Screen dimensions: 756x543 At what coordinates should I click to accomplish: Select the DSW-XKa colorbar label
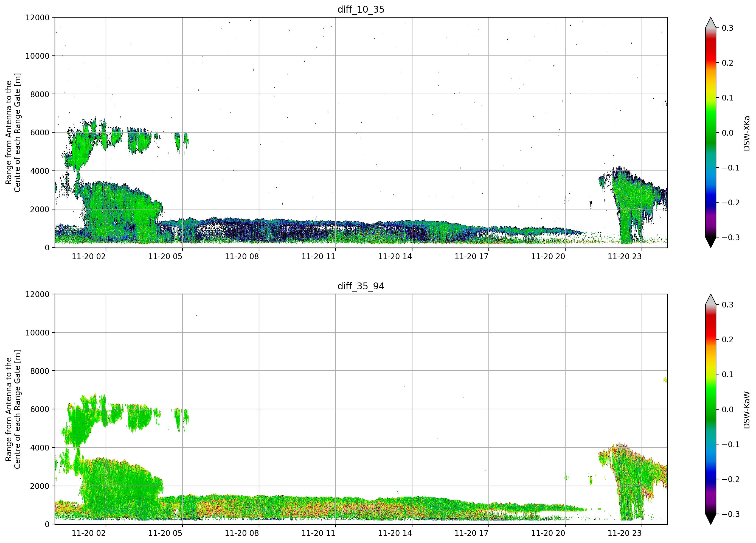click(x=746, y=133)
